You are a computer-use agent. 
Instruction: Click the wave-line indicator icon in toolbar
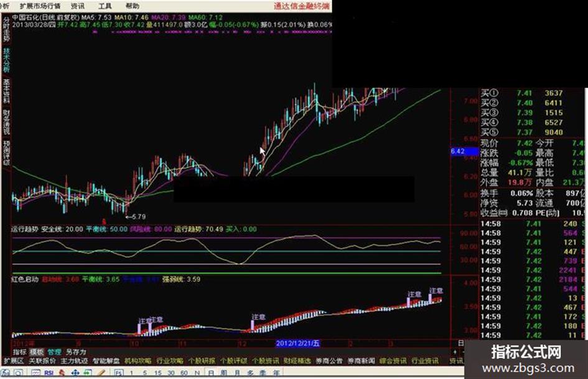pos(35,373)
